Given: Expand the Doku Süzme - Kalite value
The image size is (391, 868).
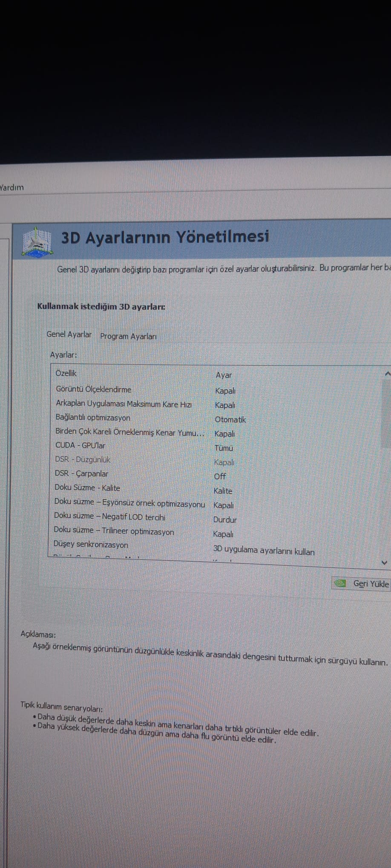Looking at the screenshot, I should click(x=223, y=491).
